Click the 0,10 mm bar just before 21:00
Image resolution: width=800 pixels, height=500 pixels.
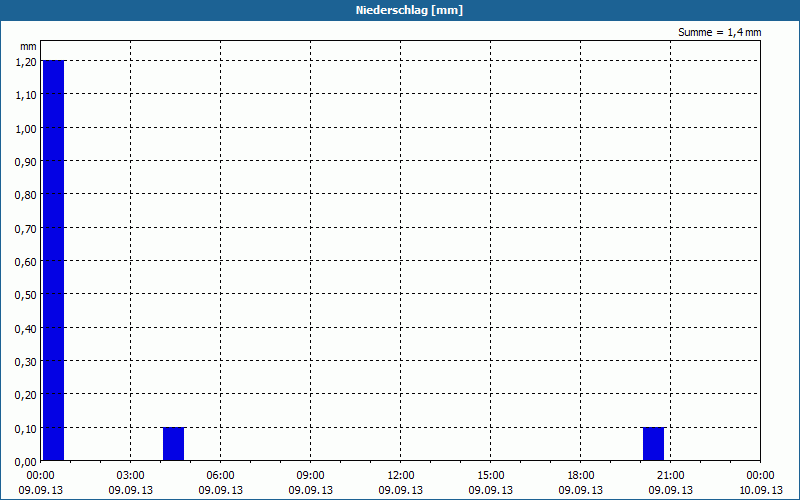[653, 444]
